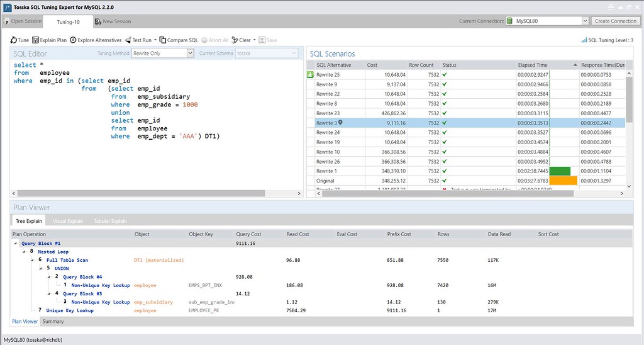
Task: Switch to Tabular Explain tab
Action: (111, 221)
